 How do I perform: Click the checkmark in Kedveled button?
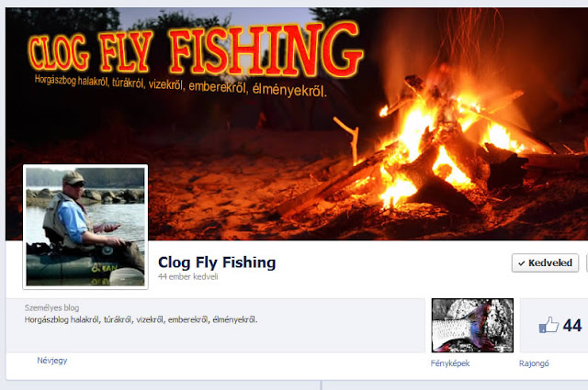click(522, 263)
